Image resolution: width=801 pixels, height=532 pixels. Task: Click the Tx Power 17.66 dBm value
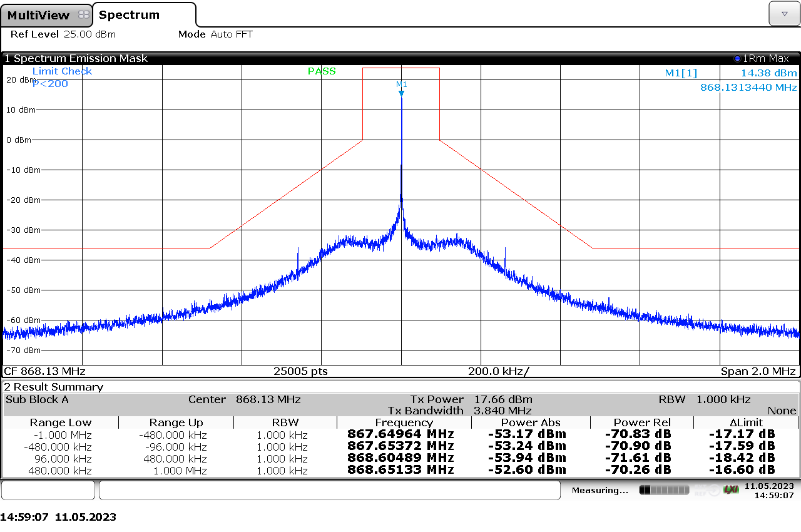504,399
